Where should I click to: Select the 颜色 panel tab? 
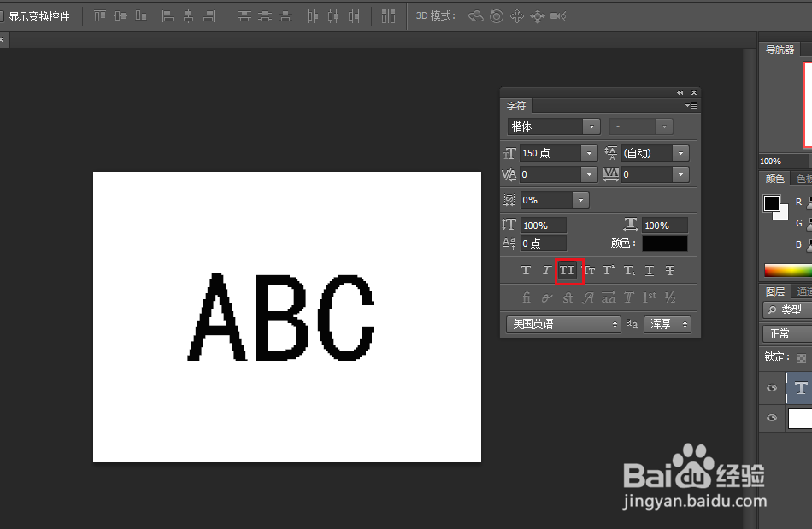(x=774, y=179)
